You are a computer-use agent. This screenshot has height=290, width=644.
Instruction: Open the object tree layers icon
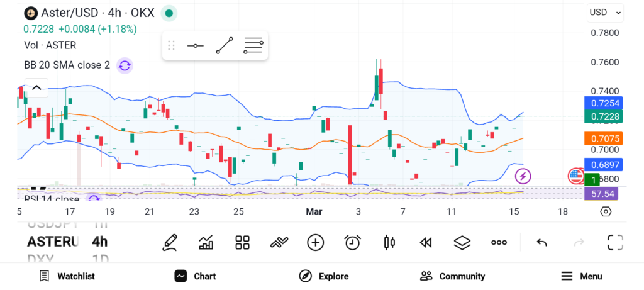point(462,242)
